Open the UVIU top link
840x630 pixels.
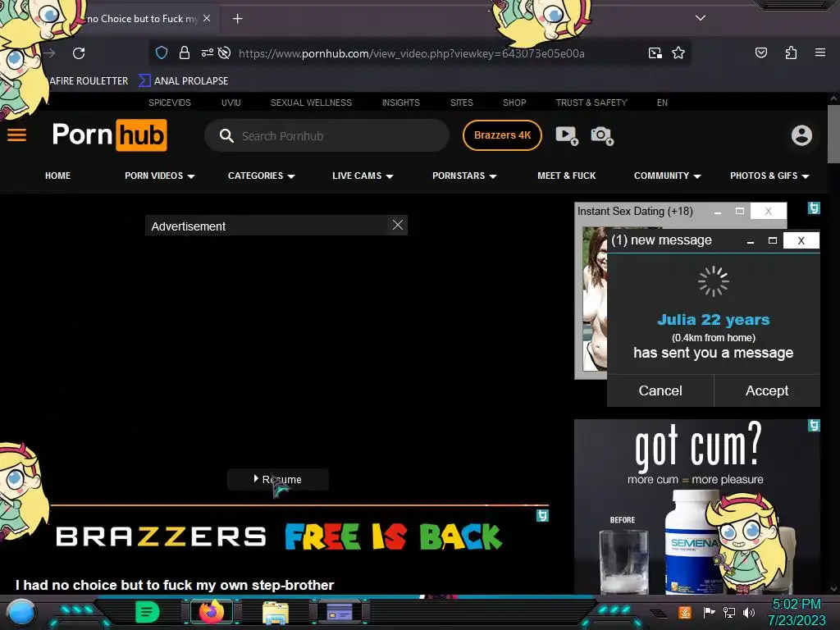click(x=231, y=103)
